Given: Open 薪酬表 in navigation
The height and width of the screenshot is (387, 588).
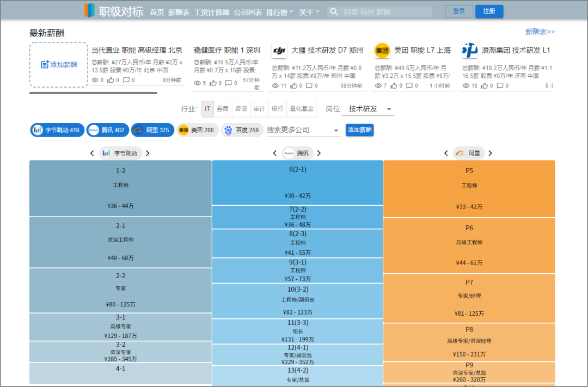Looking at the screenshot, I should tap(179, 13).
